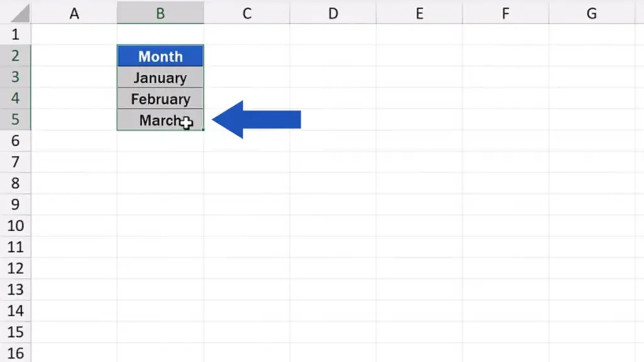The width and height of the screenshot is (644, 362).
Task: Select column A header
Action: pyautogui.click(x=74, y=13)
